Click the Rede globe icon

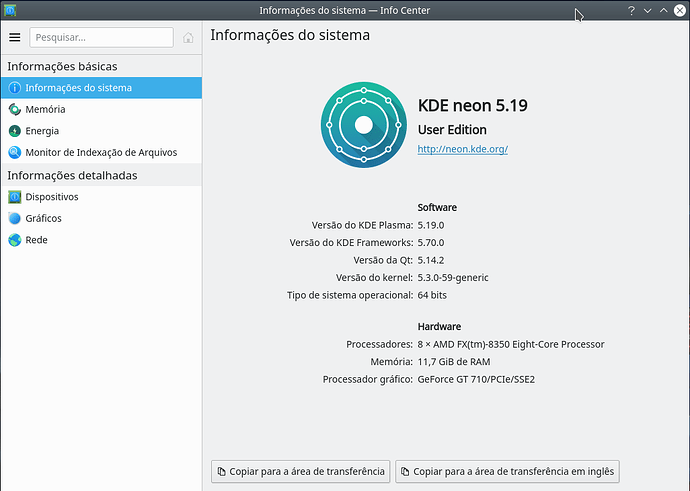pyautogui.click(x=14, y=240)
